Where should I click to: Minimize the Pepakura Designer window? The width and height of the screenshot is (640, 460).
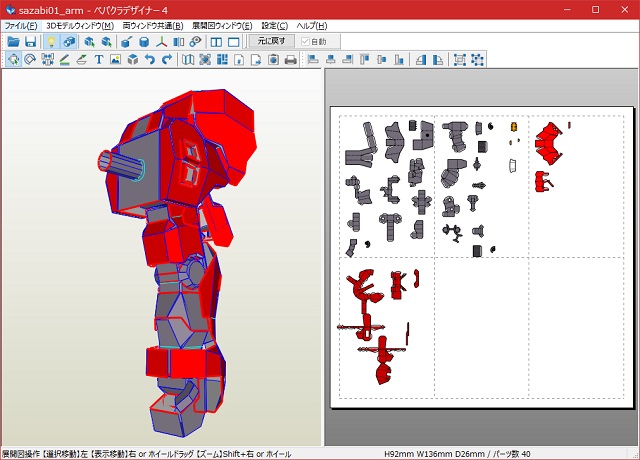(x=567, y=9)
